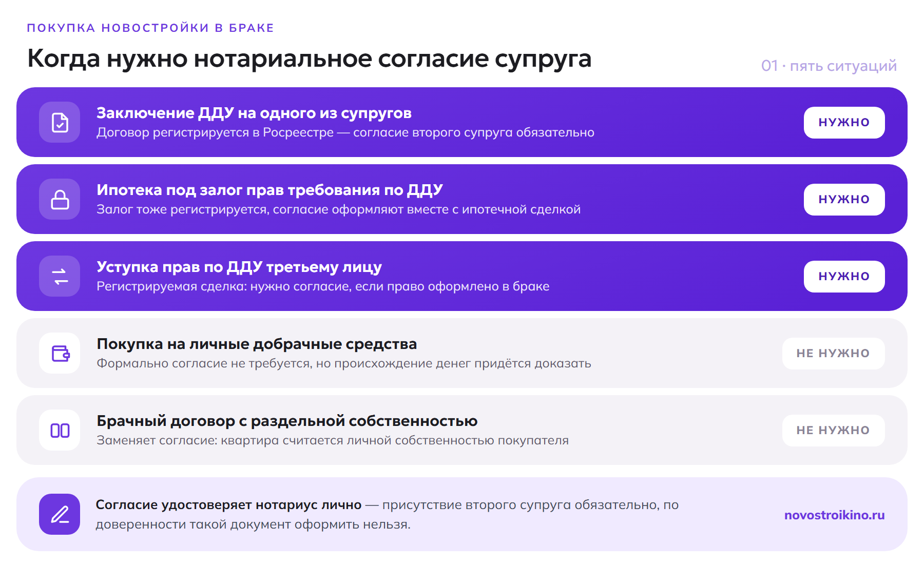Click subtitle Договор регистрируется в Росреестре
This screenshot has width=924, height=584.
(345, 132)
